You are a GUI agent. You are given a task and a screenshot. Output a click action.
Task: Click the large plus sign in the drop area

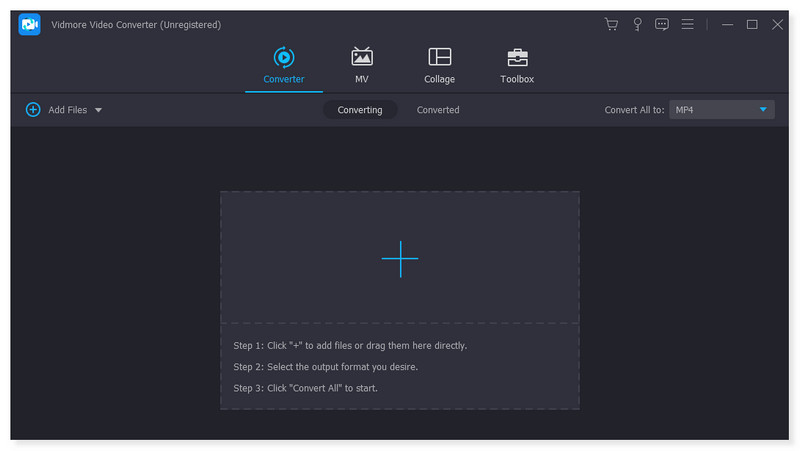tap(400, 258)
